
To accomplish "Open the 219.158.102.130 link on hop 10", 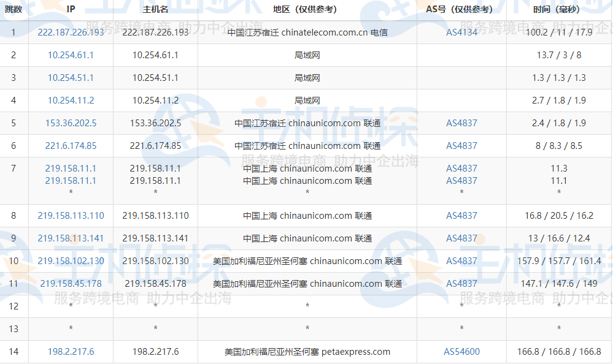I will (71, 260).
